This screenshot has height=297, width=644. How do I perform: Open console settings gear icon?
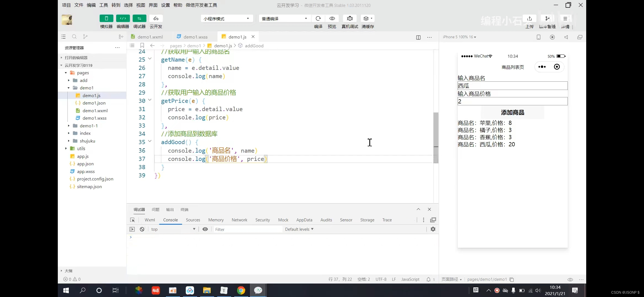click(x=433, y=229)
